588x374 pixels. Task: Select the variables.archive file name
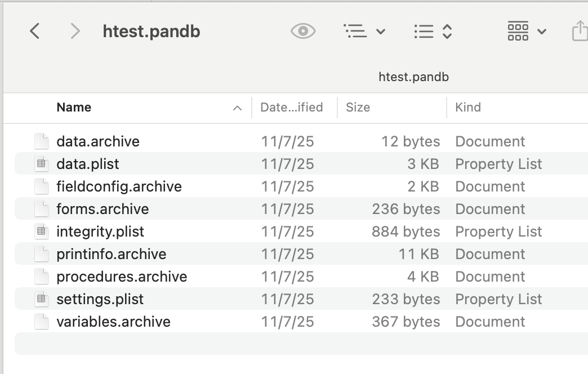pos(113,322)
